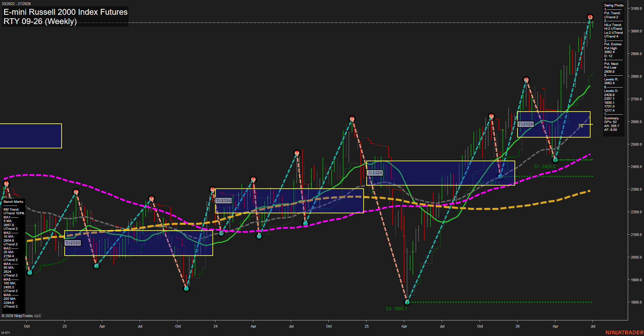Click the 2294.6 value under 200 MA
Image resolution: width=644 pixels, height=336 pixels.
[9, 303]
